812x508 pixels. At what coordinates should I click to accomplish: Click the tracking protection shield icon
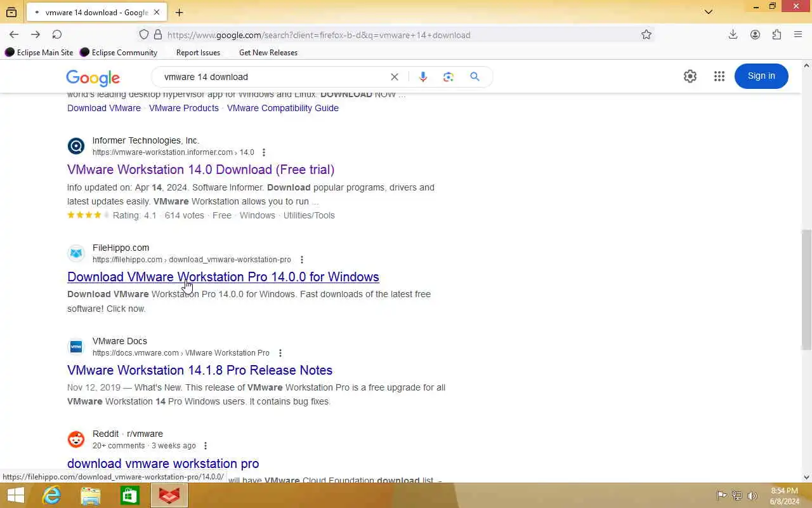[x=144, y=35]
